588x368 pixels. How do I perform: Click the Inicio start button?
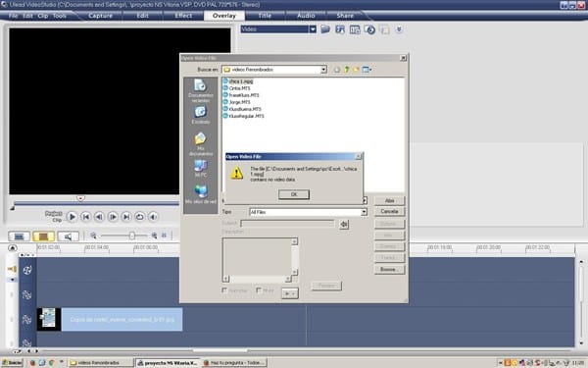[13, 363]
